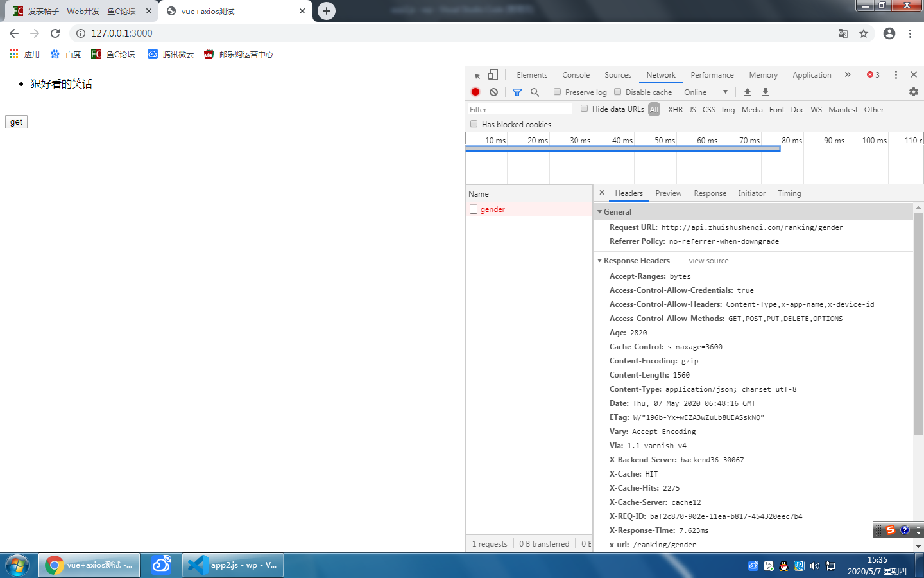Open the Chrome three-dot menu

910,33
